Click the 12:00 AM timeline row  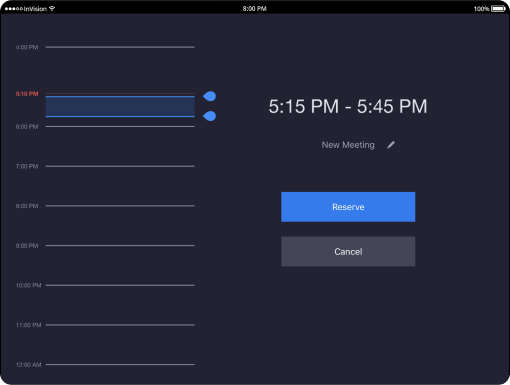(105, 364)
